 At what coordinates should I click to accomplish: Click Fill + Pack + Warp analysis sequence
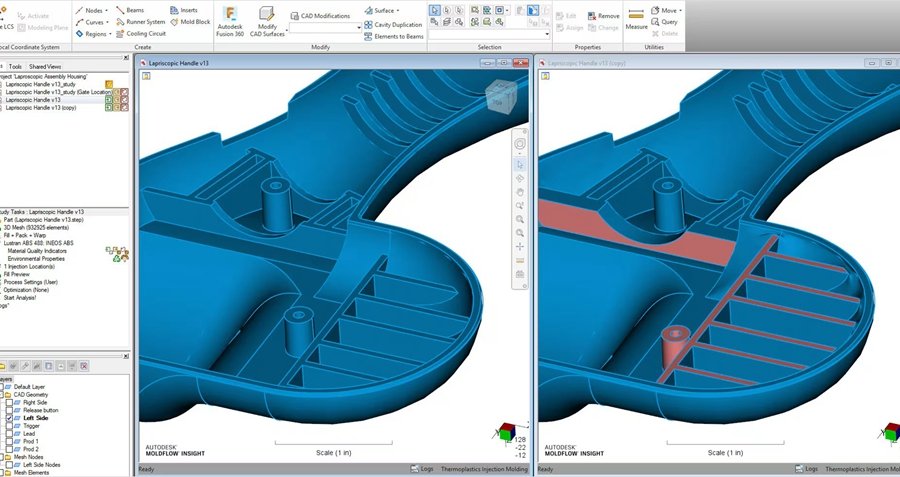[x=25, y=235]
